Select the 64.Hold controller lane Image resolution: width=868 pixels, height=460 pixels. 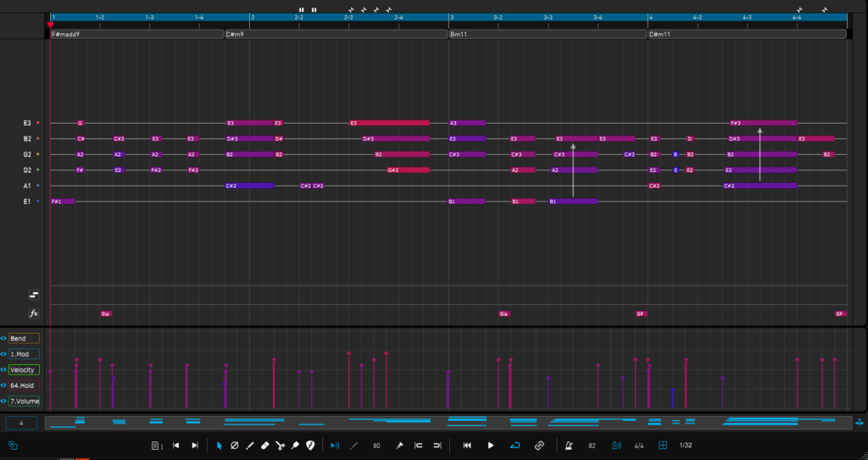coord(24,385)
